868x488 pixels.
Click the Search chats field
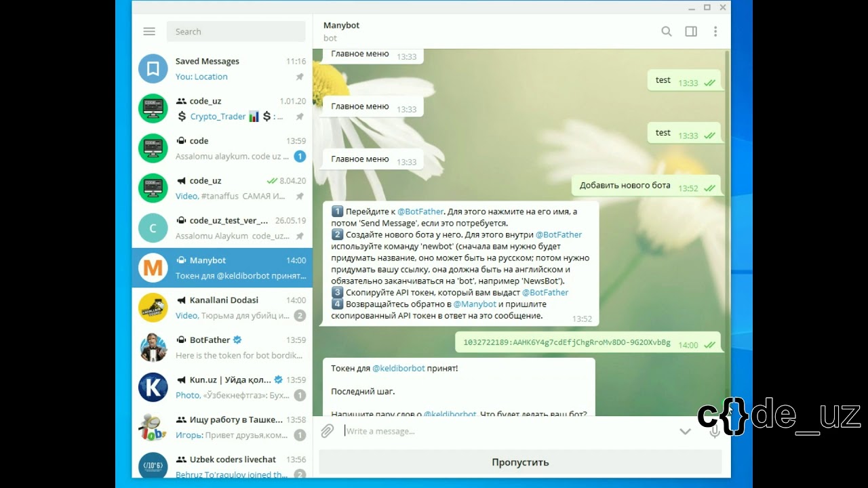236,31
